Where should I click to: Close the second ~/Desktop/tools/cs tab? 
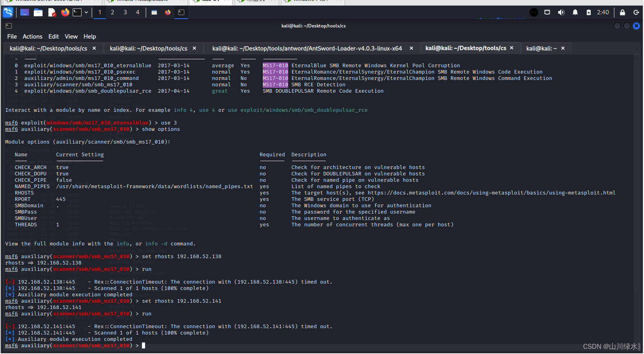coord(194,49)
